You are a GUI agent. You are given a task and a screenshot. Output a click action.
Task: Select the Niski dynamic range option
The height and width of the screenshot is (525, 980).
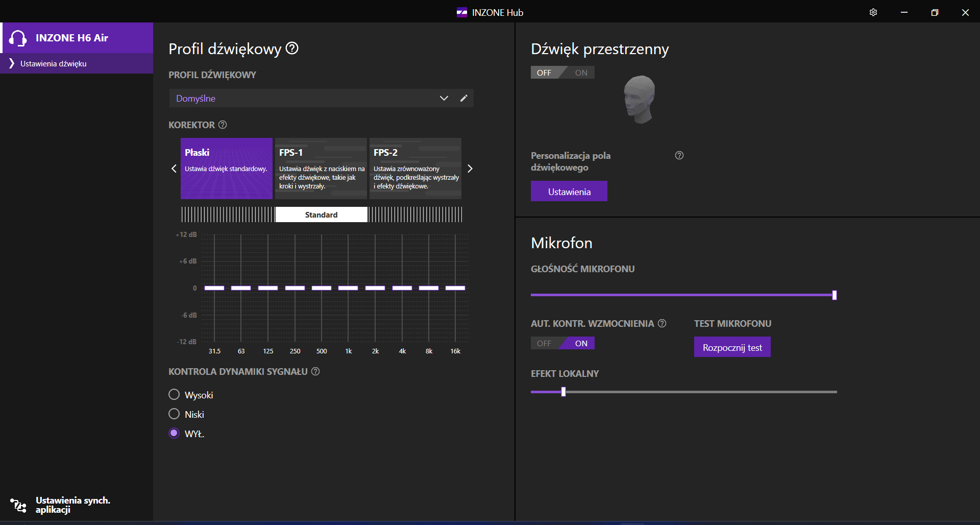[x=174, y=414]
